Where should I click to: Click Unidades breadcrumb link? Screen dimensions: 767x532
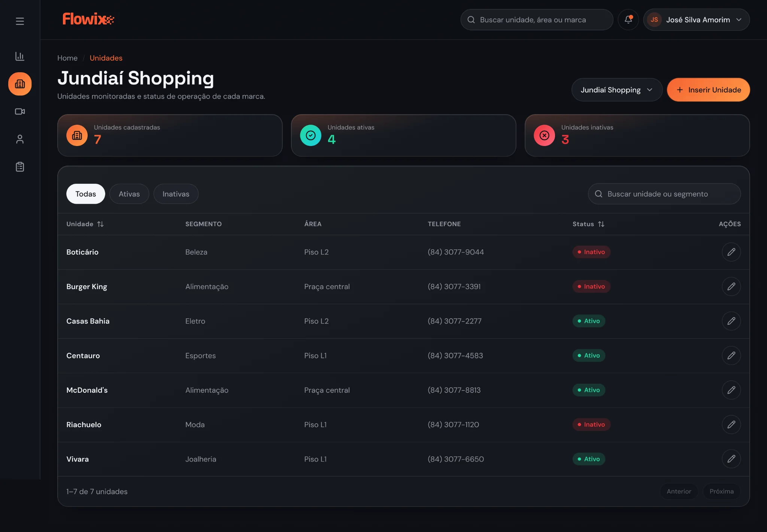(x=106, y=58)
